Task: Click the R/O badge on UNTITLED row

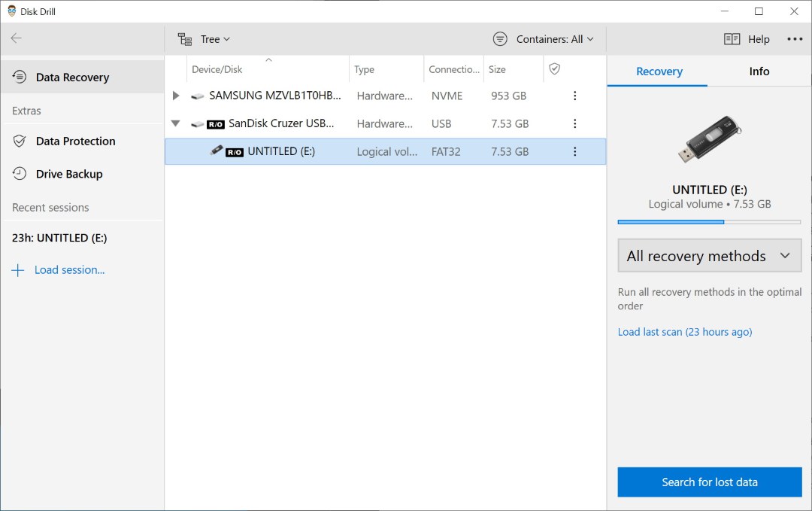Action: (235, 152)
